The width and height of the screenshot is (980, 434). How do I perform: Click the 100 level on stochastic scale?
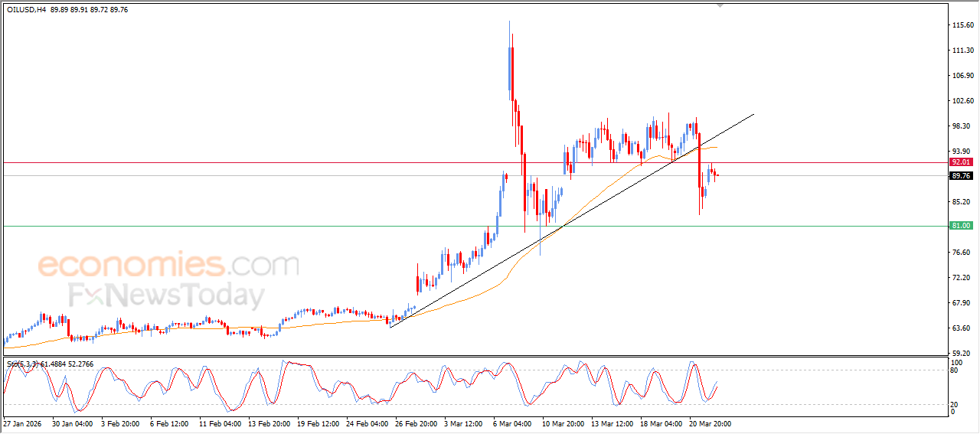(956, 362)
